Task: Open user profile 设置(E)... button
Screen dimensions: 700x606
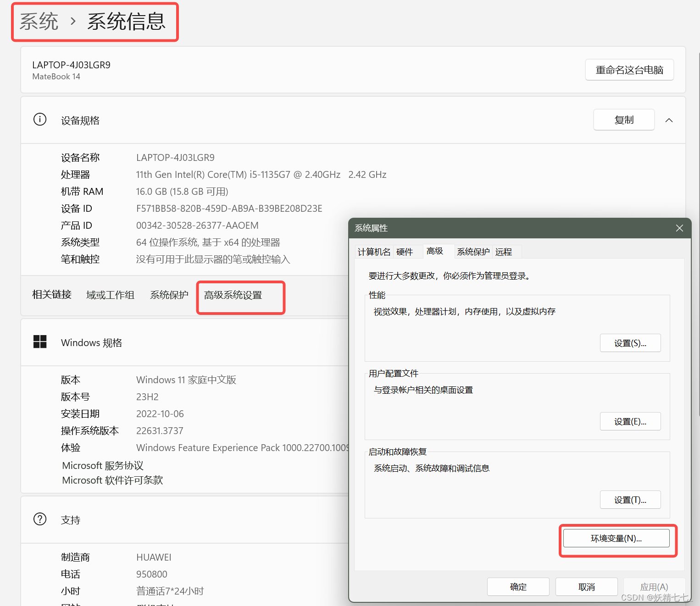Action: click(x=630, y=421)
